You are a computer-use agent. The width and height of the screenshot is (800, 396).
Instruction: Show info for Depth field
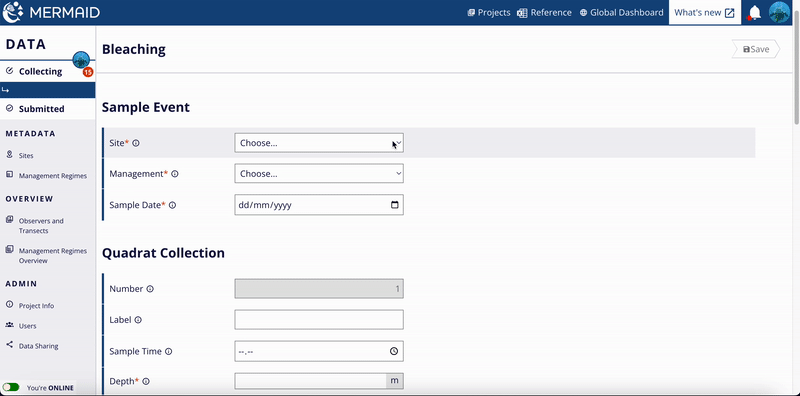coord(146,381)
